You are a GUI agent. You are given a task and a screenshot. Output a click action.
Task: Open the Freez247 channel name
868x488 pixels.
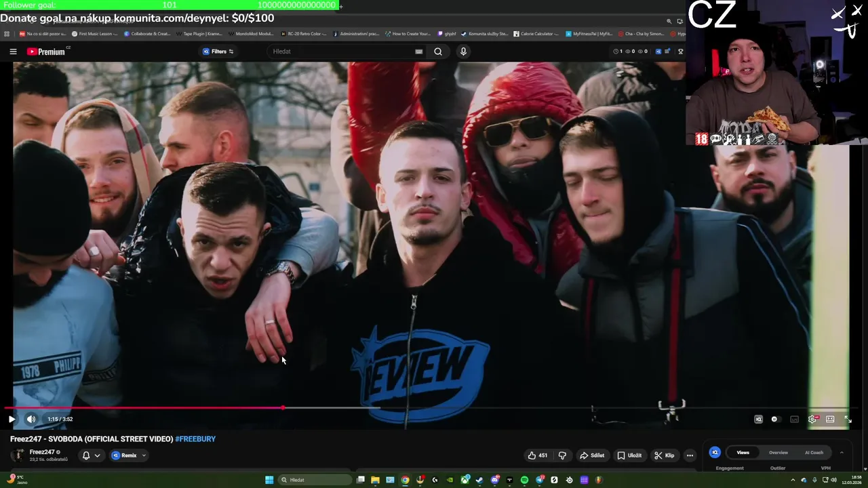pyautogui.click(x=42, y=452)
